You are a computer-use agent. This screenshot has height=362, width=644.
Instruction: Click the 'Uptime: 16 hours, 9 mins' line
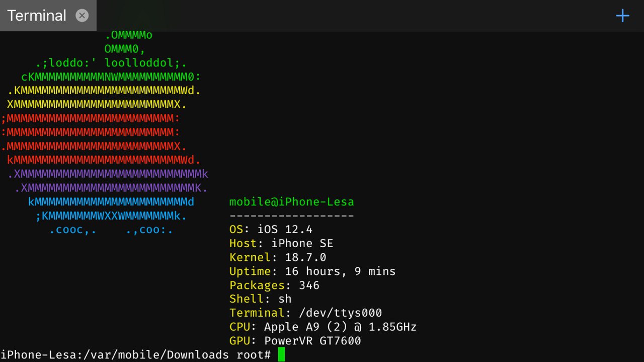coord(312,271)
